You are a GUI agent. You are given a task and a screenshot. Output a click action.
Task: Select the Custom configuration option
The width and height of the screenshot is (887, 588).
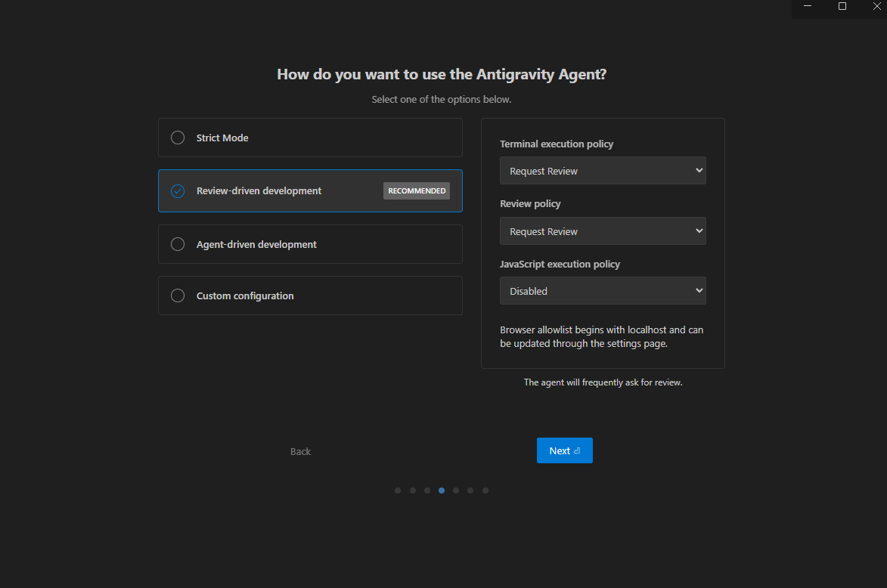click(178, 296)
